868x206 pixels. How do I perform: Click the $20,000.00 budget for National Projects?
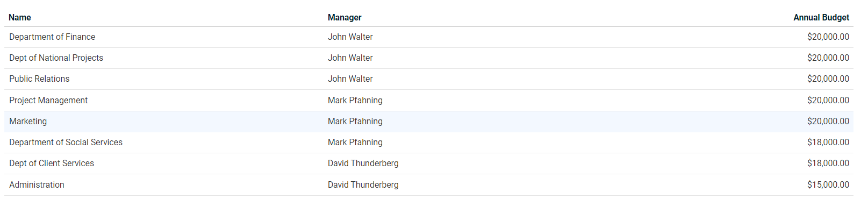coord(828,58)
